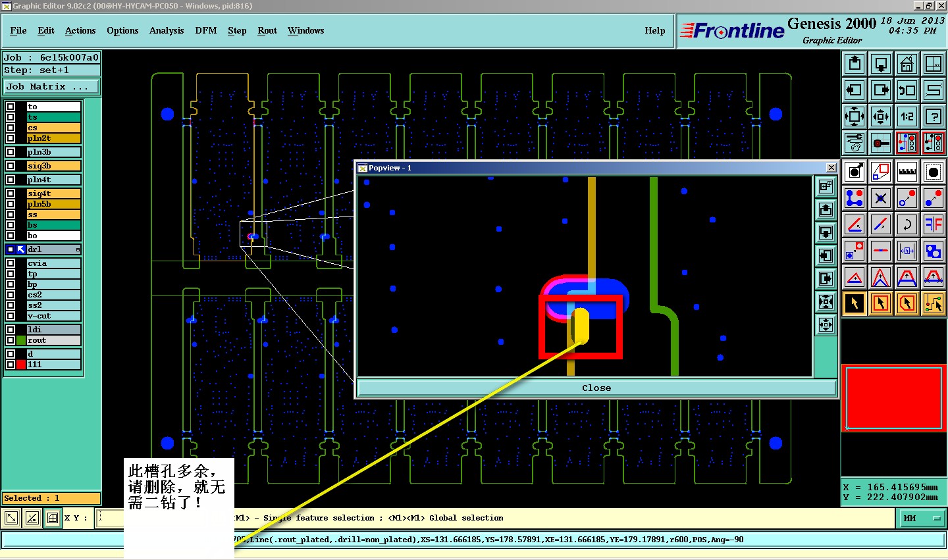Click the zoom out arrows icon
This screenshot has height=560, width=948.
881,116
